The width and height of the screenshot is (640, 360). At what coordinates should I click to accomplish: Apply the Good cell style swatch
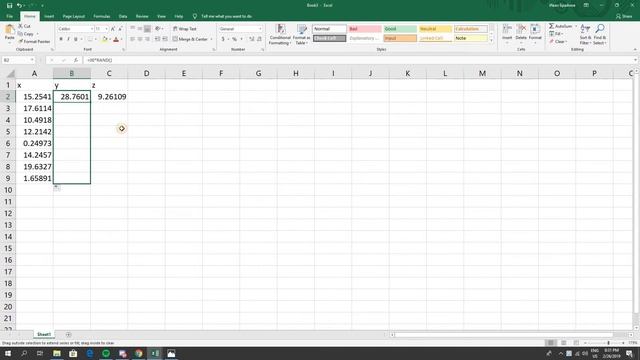click(x=400, y=29)
